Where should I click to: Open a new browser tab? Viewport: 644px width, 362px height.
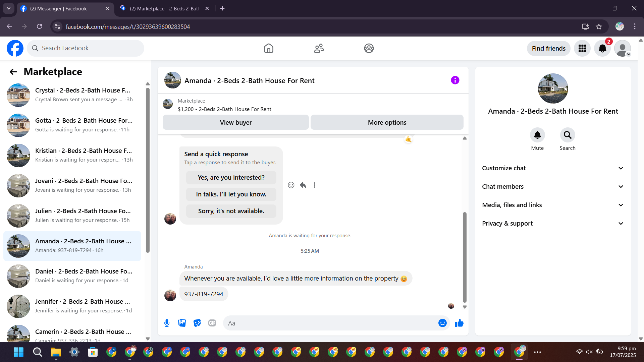[222, 9]
